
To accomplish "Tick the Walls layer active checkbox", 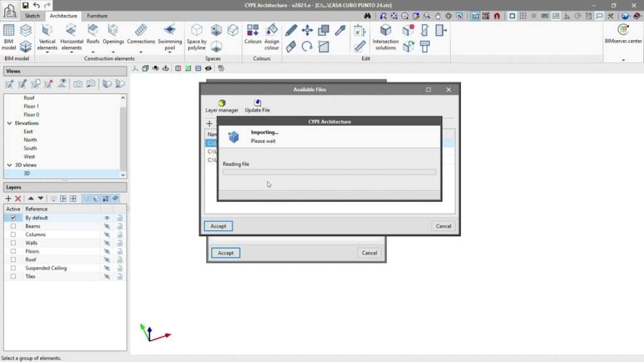I will tap(13, 243).
